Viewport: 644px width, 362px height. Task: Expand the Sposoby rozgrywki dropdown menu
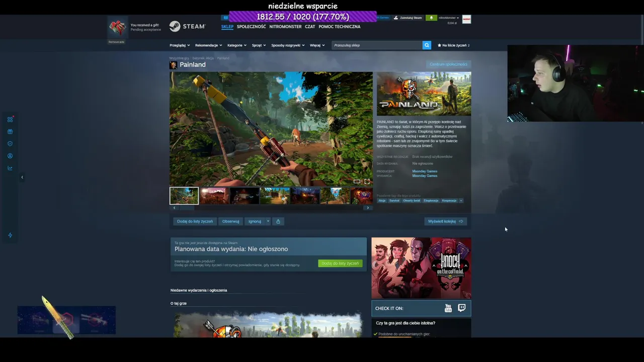click(288, 45)
